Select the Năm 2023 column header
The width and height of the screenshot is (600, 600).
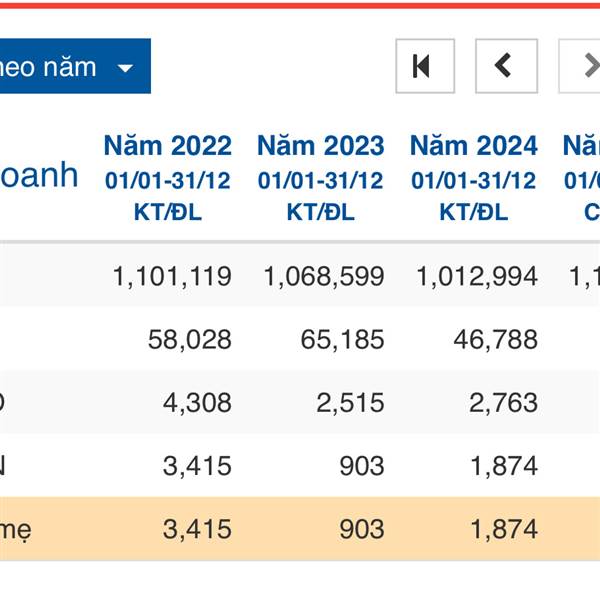pyautogui.click(x=320, y=146)
